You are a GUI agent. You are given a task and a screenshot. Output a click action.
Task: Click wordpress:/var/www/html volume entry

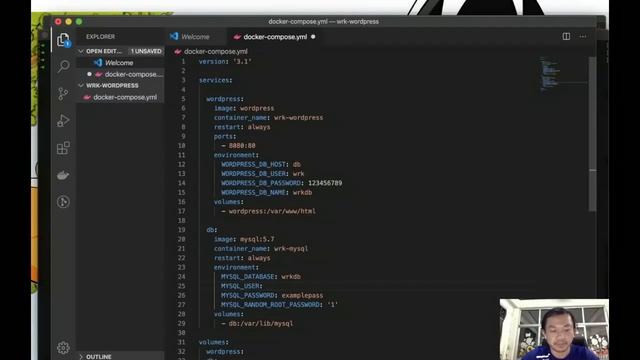272,211
